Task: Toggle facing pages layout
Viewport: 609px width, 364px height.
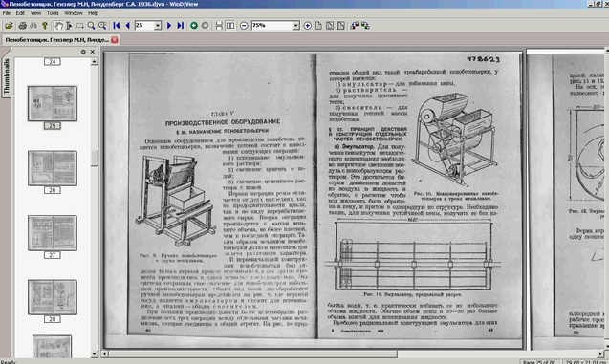Action: (x=230, y=26)
